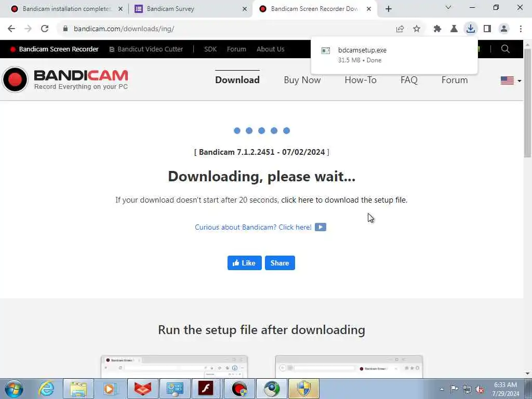The width and height of the screenshot is (532, 399).
Task: Open the FAQ menu item
Action: (x=409, y=80)
